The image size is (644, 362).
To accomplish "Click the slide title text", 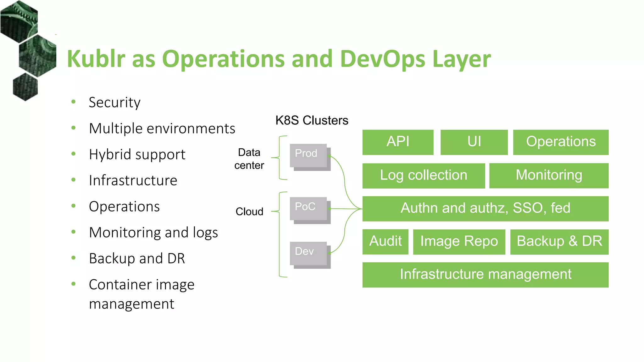I will [x=279, y=59].
